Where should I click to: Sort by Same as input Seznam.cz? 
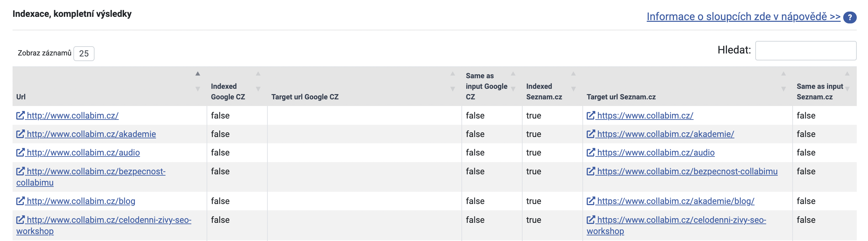click(824, 86)
